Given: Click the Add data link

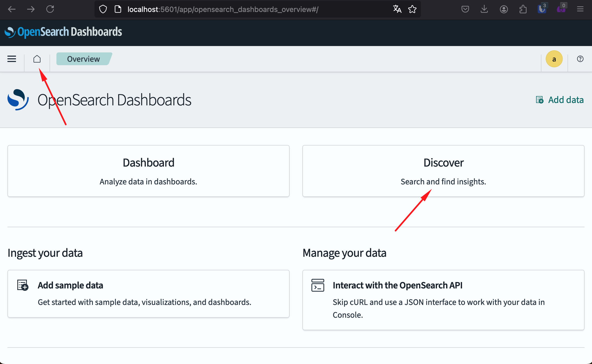Looking at the screenshot, I should coord(560,100).
